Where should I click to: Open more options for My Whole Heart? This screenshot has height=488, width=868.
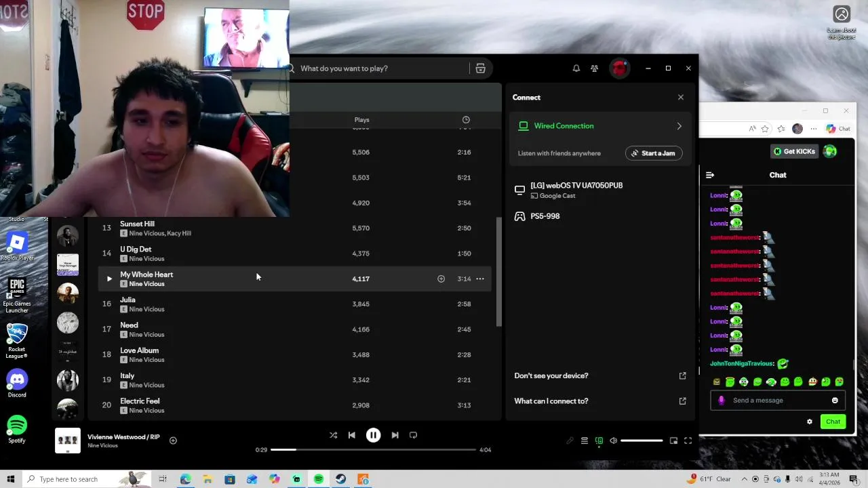[480, 279]
